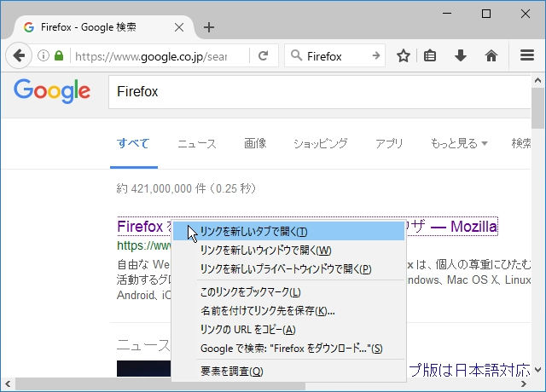Show bookmarks list icon

430,55
